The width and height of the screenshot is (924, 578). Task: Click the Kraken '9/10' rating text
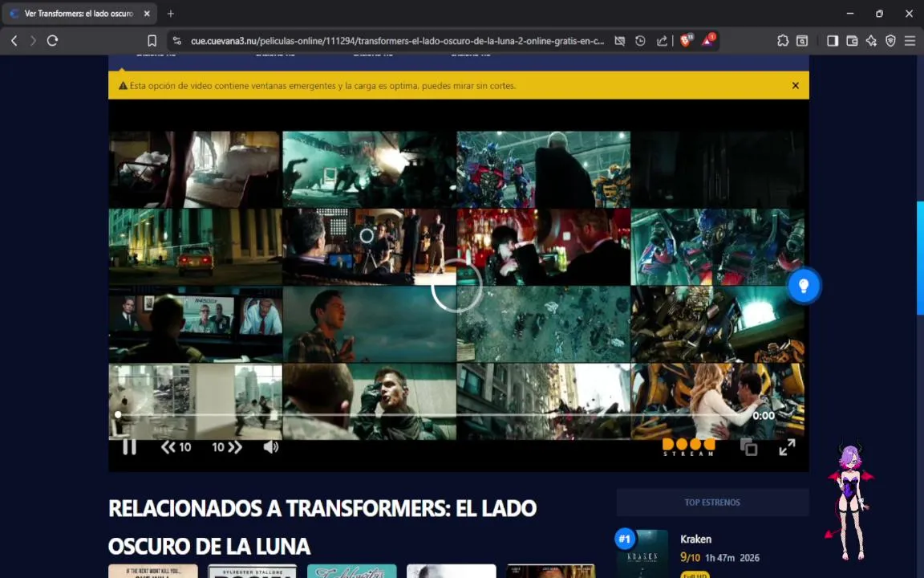[690, 557]
